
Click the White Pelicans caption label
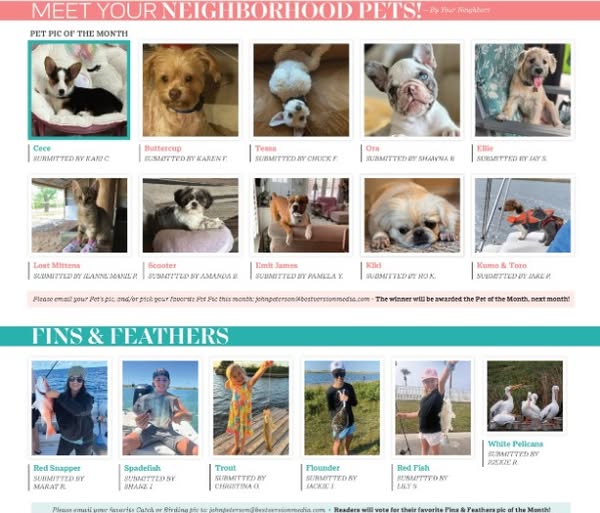[515, 444]
